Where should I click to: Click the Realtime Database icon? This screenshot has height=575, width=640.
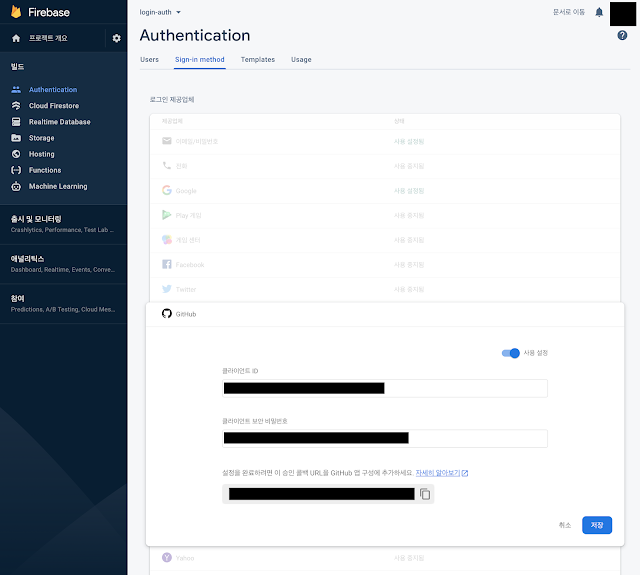pyautogui.click(x=16, y=122)
